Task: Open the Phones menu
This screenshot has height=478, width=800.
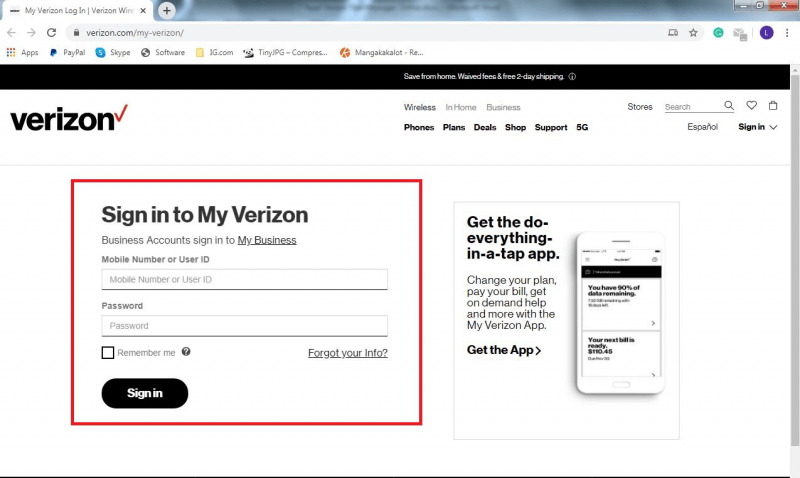Action: (419, 127)
